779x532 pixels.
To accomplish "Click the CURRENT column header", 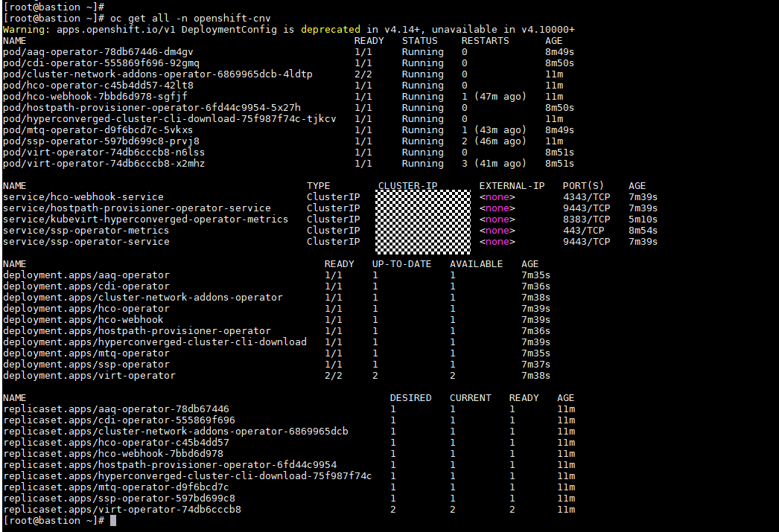I will click(x=471, y=398).
